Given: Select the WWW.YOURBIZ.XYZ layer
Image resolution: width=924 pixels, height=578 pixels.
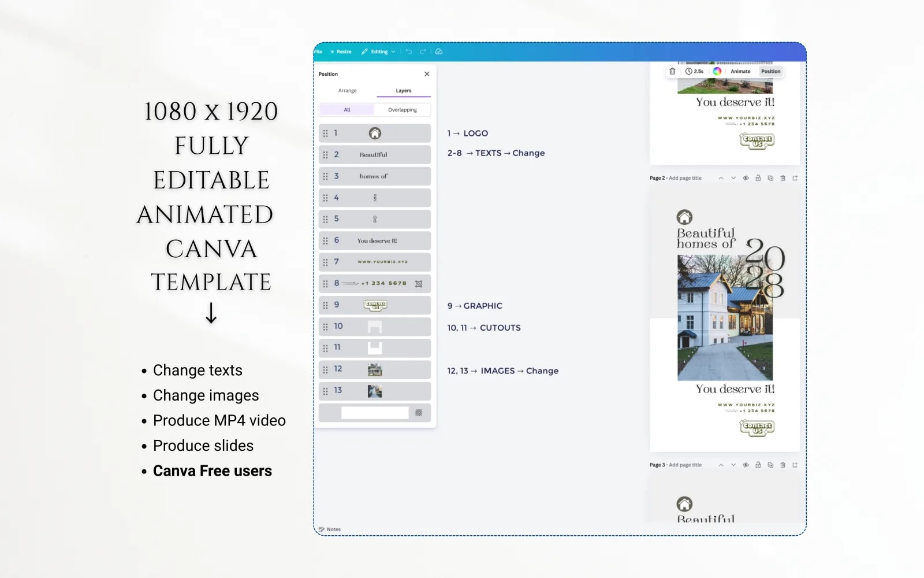Looking at the screenshot, I should 375,262.
